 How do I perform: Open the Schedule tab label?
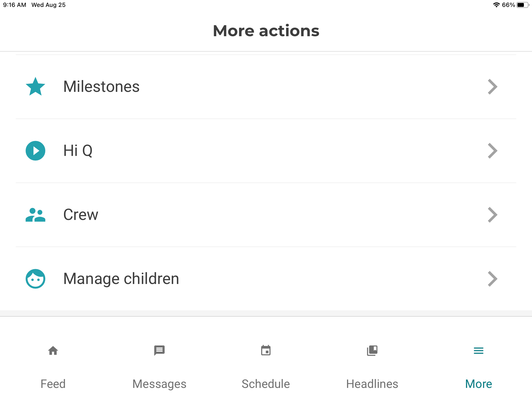pos(266,384)
